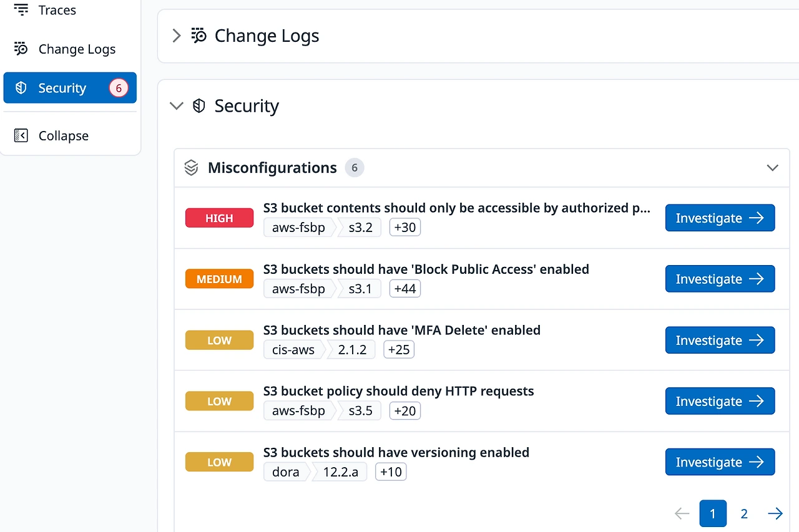Screen dimensions: 799x532
Task: Click the Change Logs icon in the panel header
Action: [199, 36]
